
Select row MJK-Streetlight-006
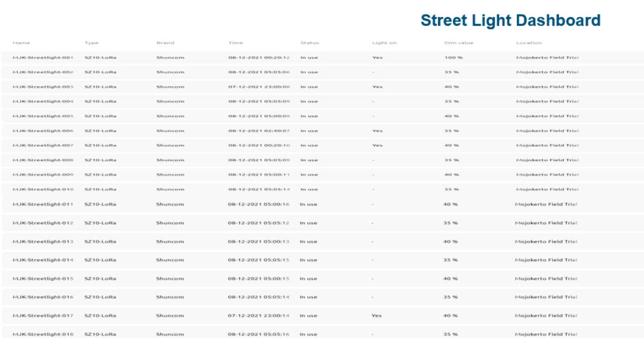tap(322, 130)
